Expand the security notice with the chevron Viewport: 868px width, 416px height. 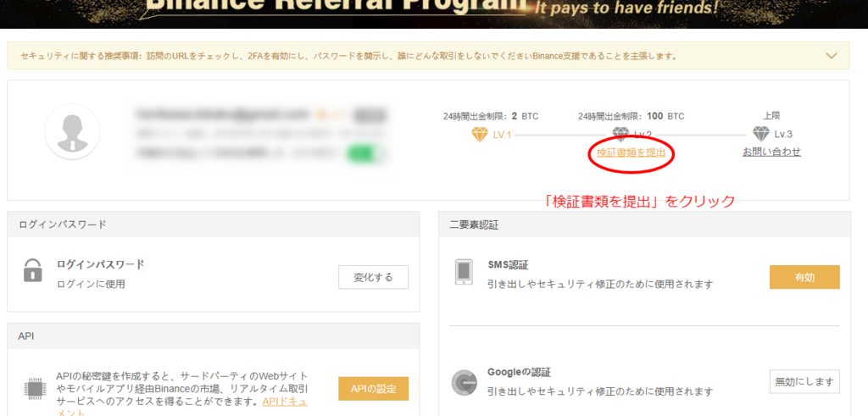(x=831, y=56)
